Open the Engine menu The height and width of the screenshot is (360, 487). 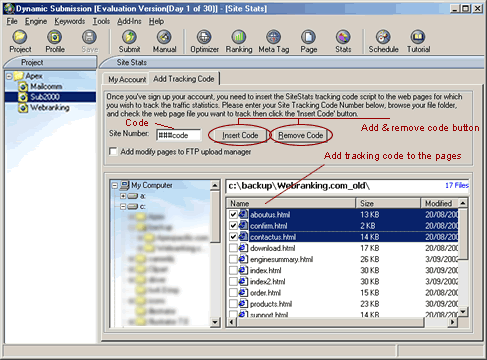36,22
